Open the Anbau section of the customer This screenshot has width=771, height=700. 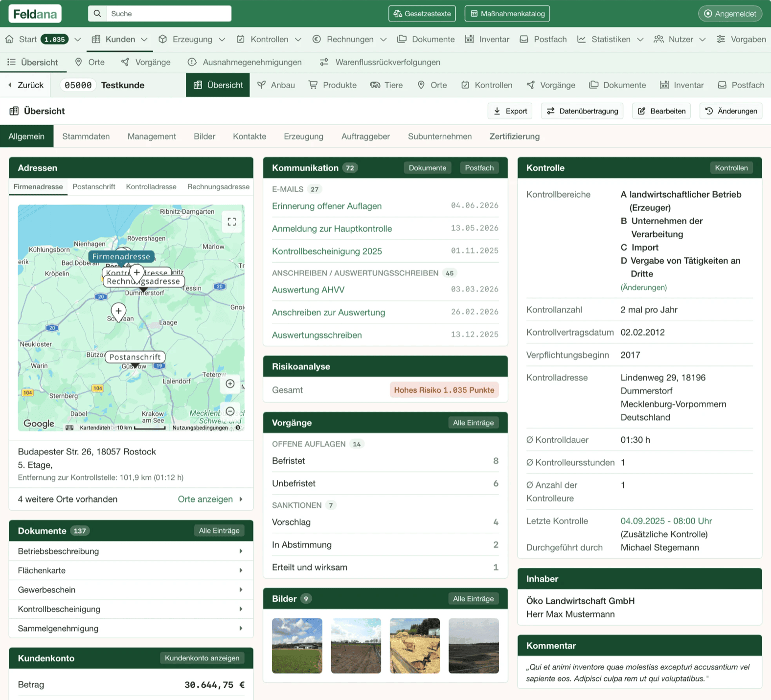click(276, 85)
